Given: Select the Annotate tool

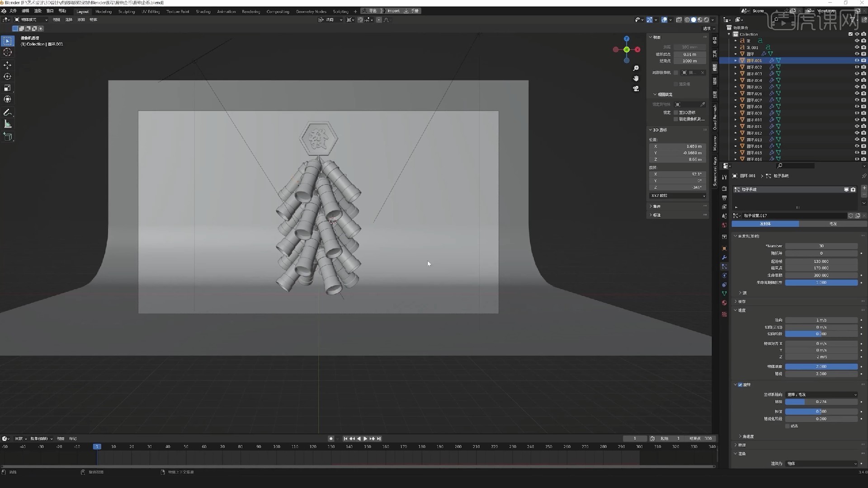Looking at the screenshot, I should 7,112.
